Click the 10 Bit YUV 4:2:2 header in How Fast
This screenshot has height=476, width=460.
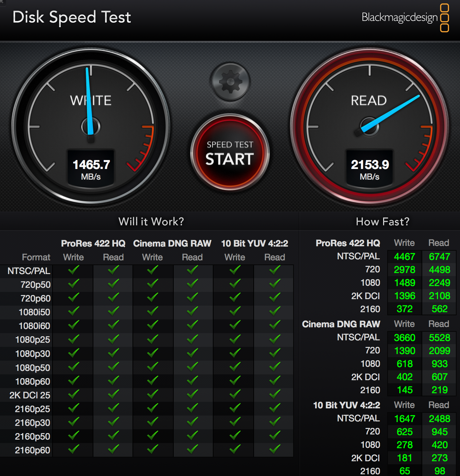(347, 405)
